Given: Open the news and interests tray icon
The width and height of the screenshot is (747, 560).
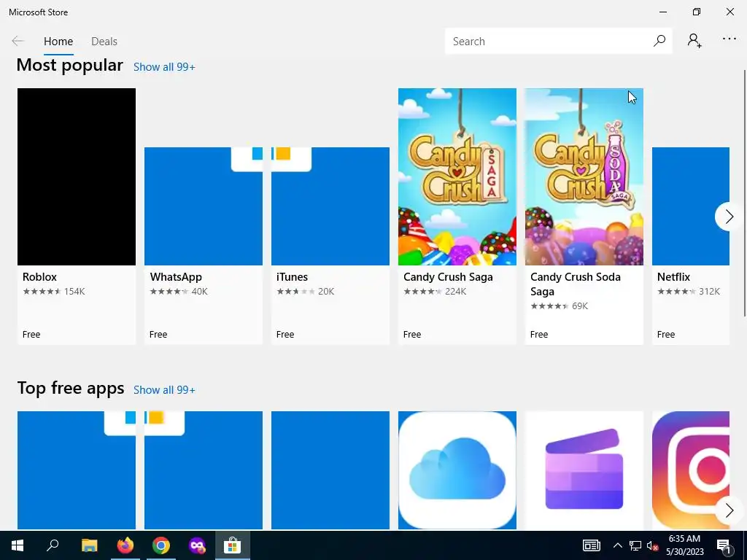Looking at the screenshot, I should coord(591,545).
